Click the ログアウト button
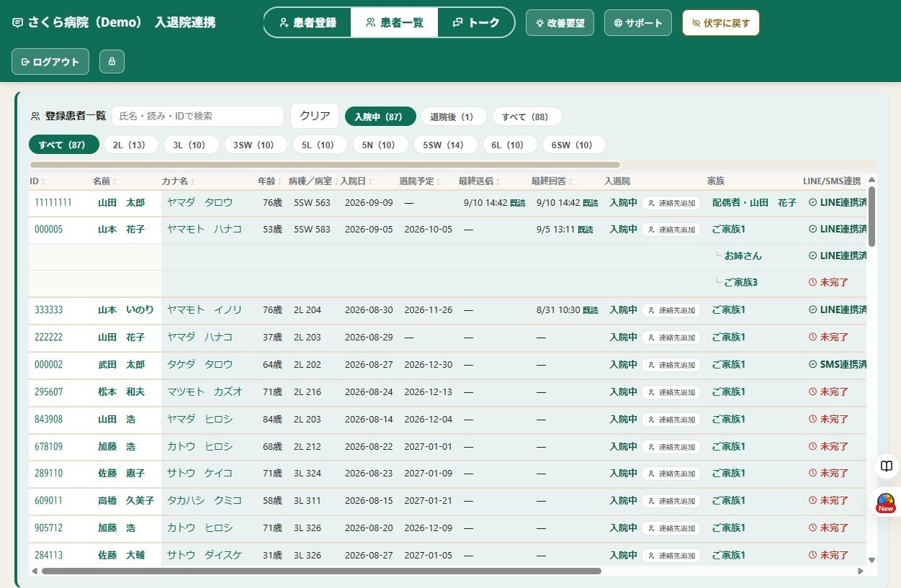 (x=50, y=61)
